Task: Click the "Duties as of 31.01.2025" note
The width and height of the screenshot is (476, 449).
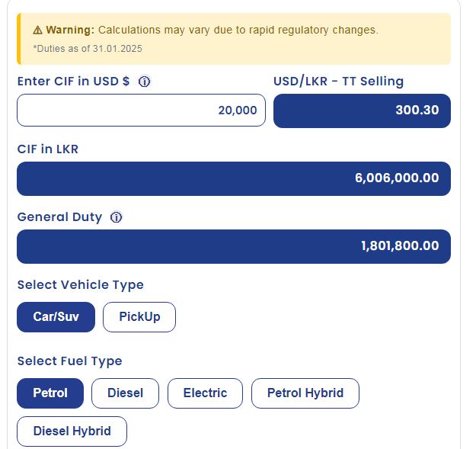Action: [88, 49]
